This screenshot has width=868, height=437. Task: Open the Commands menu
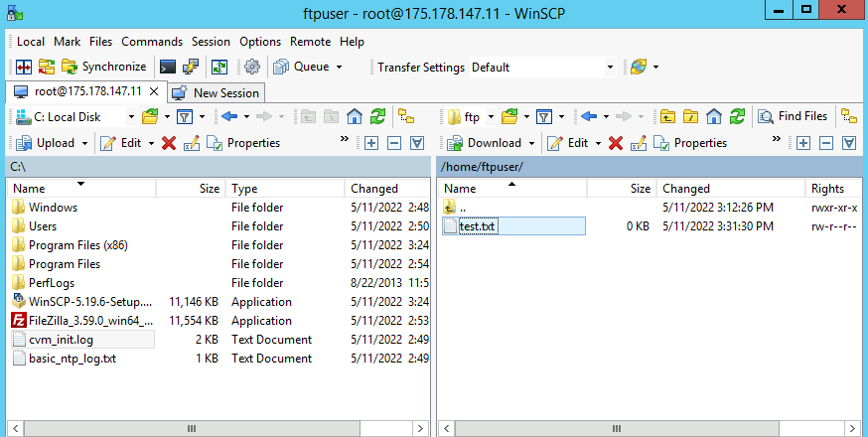[x=152, y=42]
